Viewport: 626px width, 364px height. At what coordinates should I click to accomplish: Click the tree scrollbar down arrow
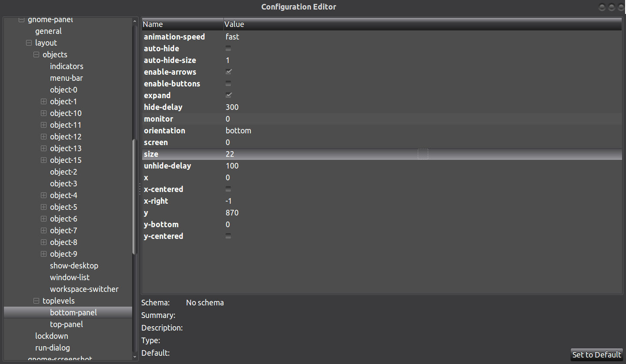pyautogui.click(x=135, y=356)
